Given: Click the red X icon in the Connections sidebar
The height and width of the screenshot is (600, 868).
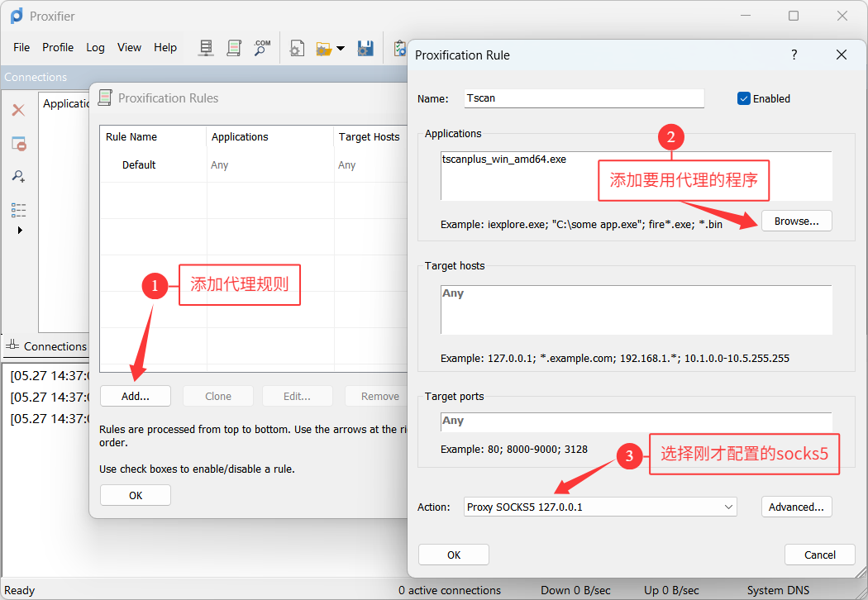Looking at the screenshot, I should point(18,110).
